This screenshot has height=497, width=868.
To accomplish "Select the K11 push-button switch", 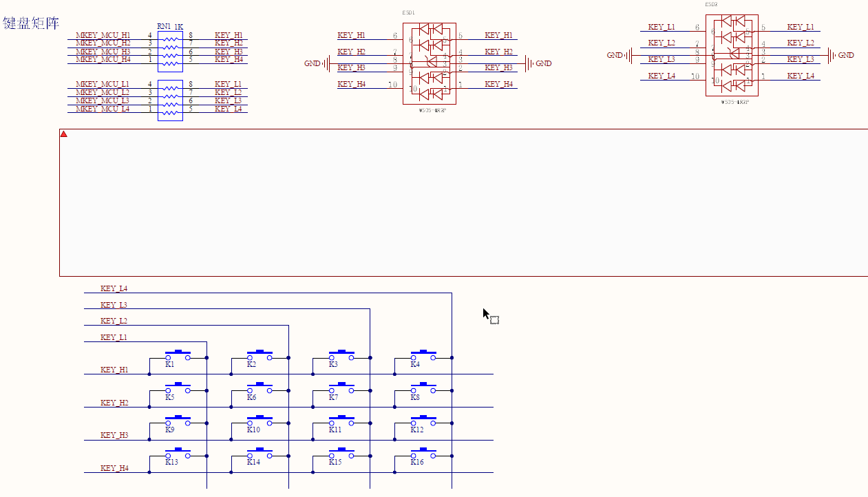I will pyautogui.click(x=341, y=421).
